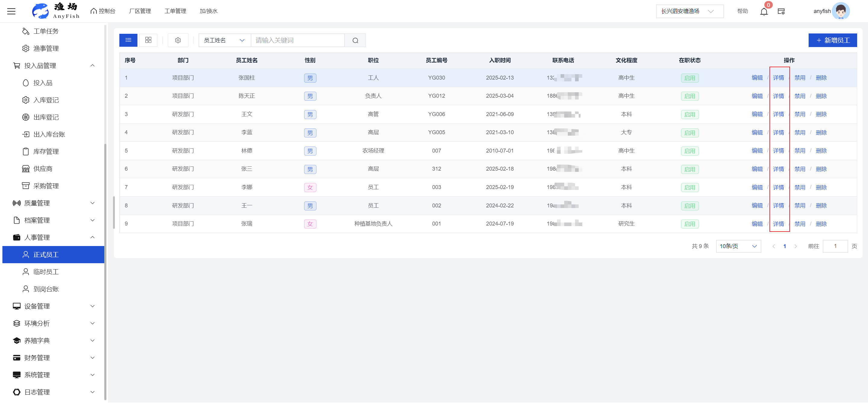The height and width of the screenshot is (407, 868).
Task: Click the search magnifier button
Action: click(x=355, y=40)
